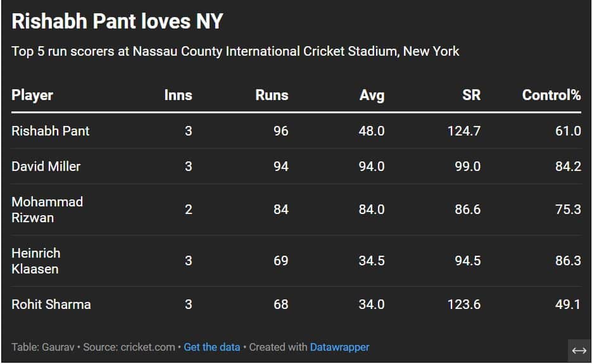The width and height of the screenshot is (592, 364).
Task: Click the horizontal expand arrows icon
Action: (579, 351)
